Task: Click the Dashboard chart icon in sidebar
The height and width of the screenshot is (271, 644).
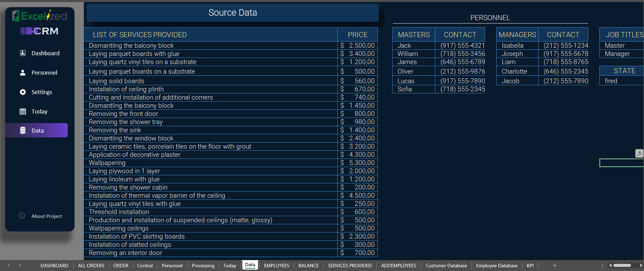Action: coord(23,53)
